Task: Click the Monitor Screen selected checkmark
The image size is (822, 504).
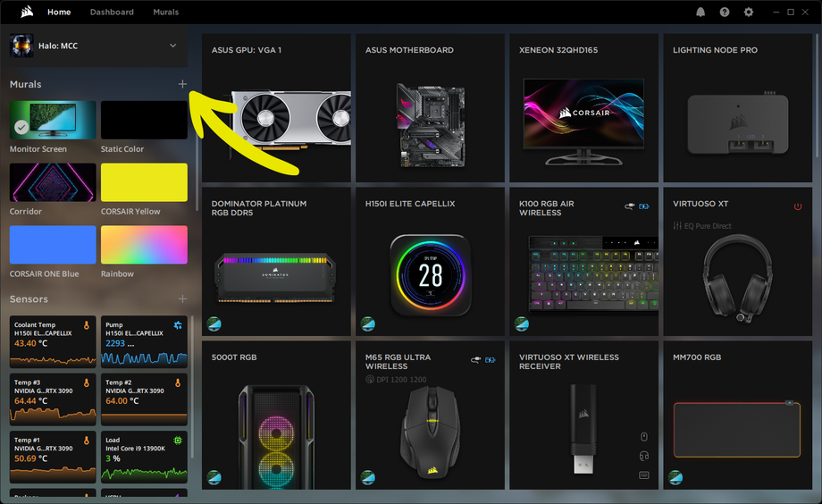Action: pos(21,127)
